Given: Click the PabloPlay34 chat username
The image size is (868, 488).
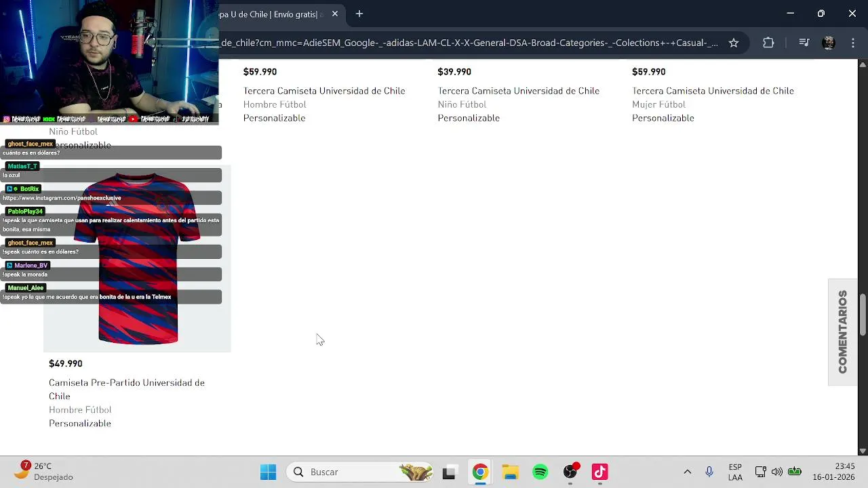Looking at the screenshot, I should tap(25, 211).
